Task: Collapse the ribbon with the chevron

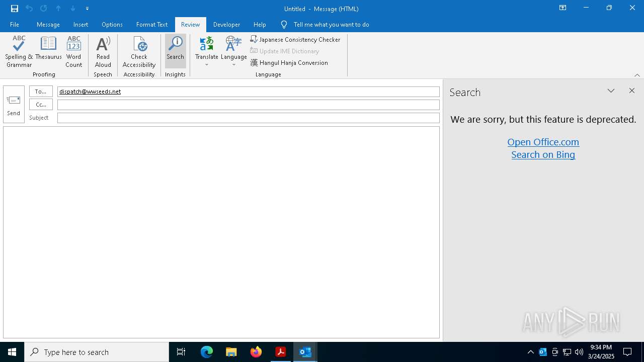Action: click(x=637, y=75)
